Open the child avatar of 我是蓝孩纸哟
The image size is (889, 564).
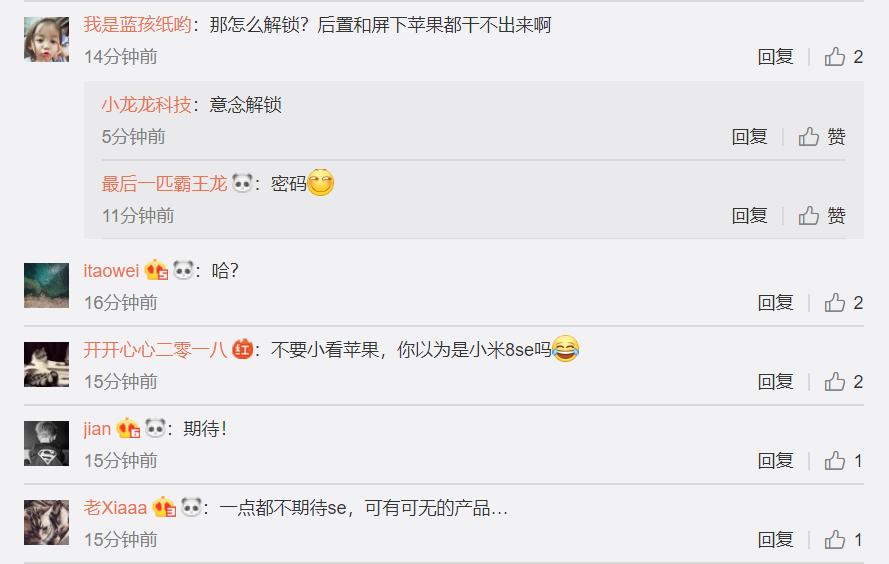[x=46, y=39]
